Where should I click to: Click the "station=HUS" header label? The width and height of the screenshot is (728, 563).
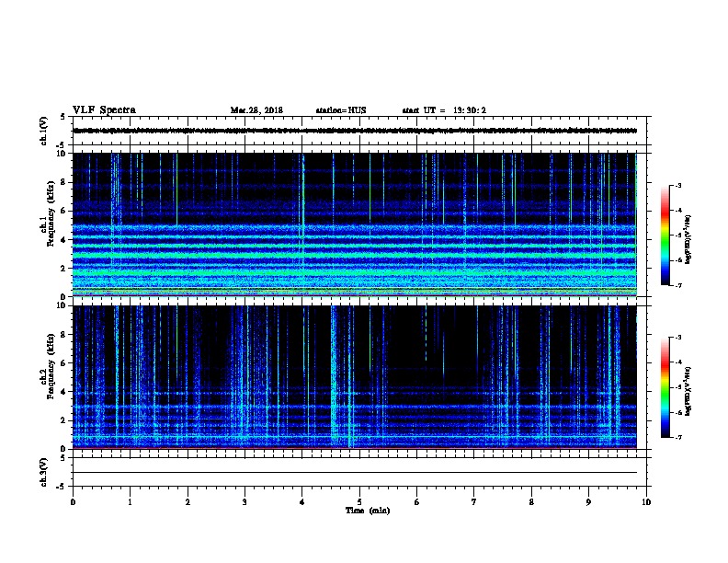(x=341, y=110)
